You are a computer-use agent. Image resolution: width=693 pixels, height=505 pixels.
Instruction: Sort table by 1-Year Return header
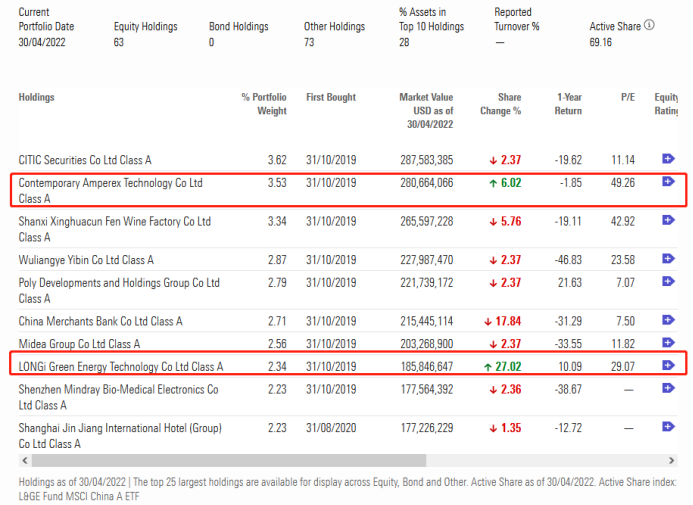click(569, 104)
